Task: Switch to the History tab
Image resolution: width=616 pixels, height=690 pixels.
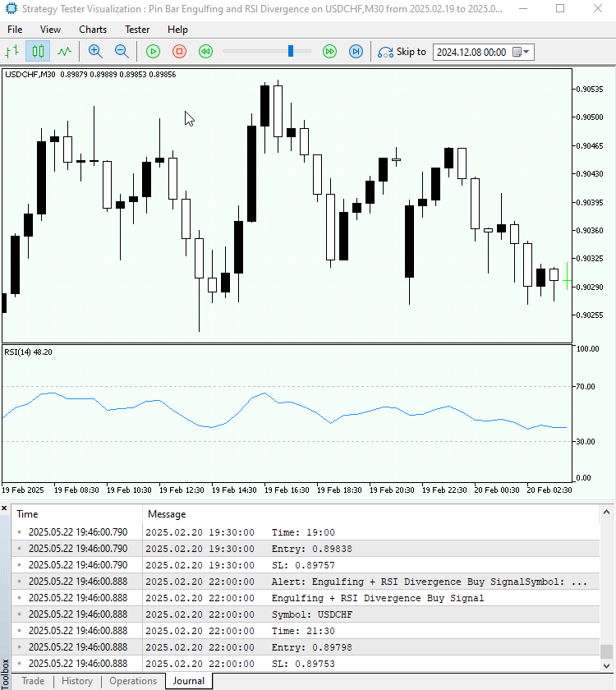Action: click(77, 681)
